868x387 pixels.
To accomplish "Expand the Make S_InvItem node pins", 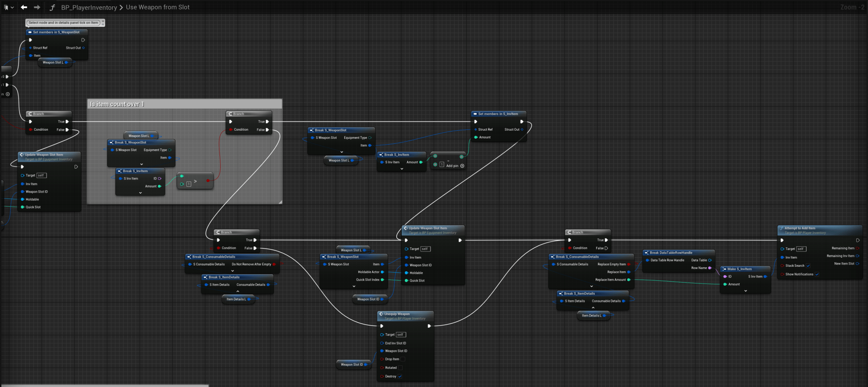I will tap(745, 291).
